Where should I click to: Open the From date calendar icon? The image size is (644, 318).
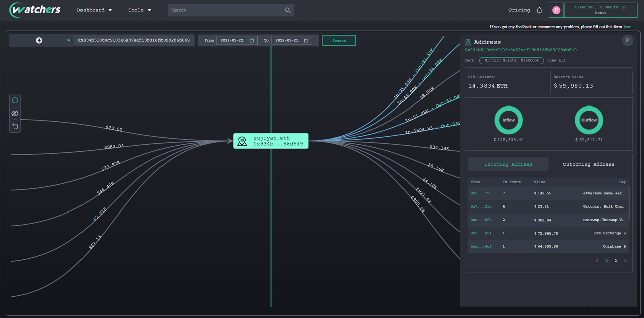point(252,40)
